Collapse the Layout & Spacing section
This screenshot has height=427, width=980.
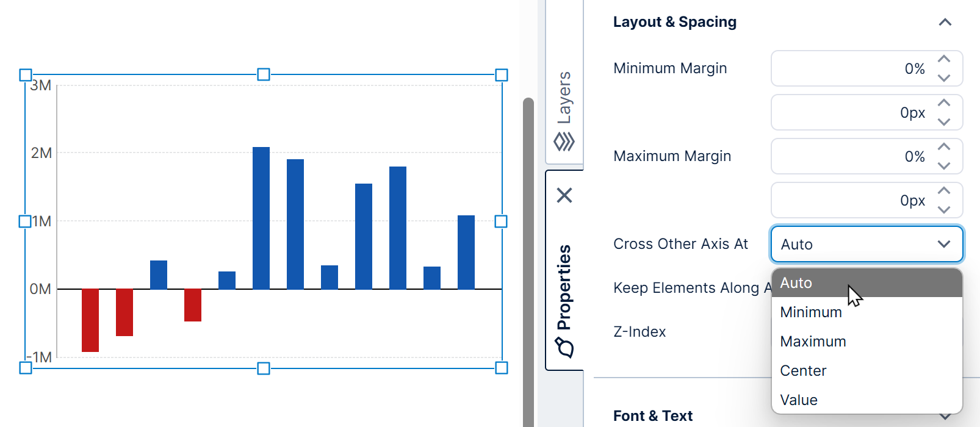(945, 22)
